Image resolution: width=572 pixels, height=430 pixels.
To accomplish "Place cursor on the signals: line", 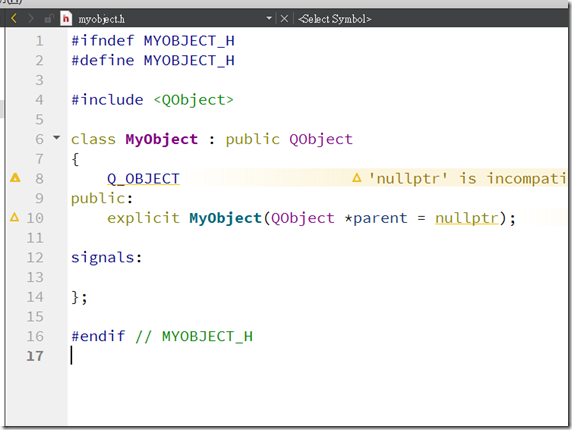I will (x=107, y=257).
